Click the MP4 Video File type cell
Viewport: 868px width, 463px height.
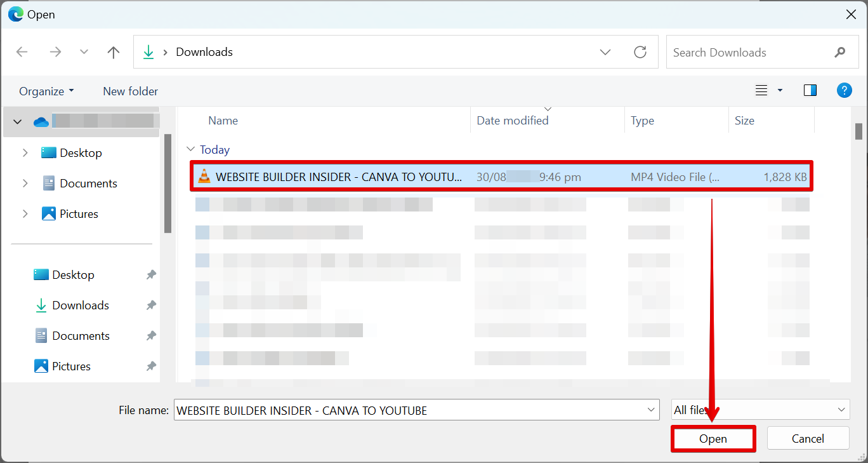pyautogui.click(x=675, y=177)
